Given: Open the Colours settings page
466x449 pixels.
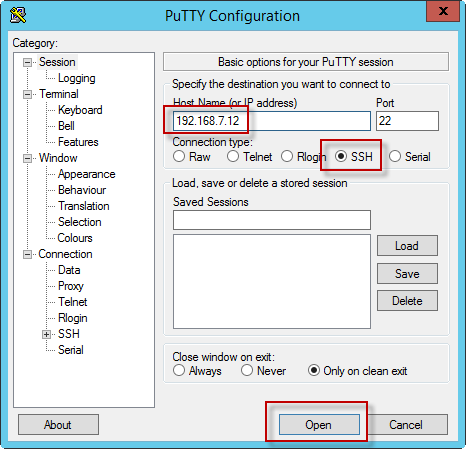Looking at the screenshot, I should (75, 238).
